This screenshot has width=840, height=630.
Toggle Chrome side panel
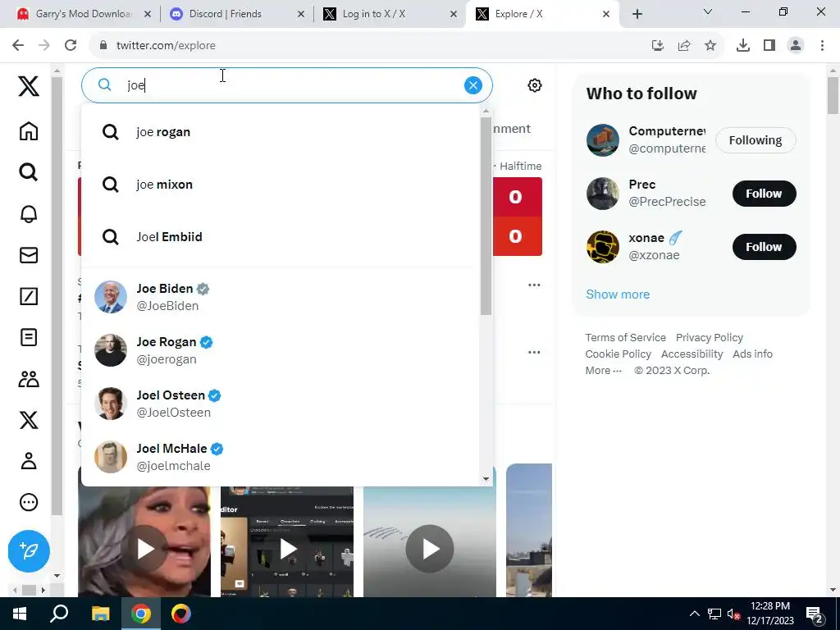(x=769, y=46)
